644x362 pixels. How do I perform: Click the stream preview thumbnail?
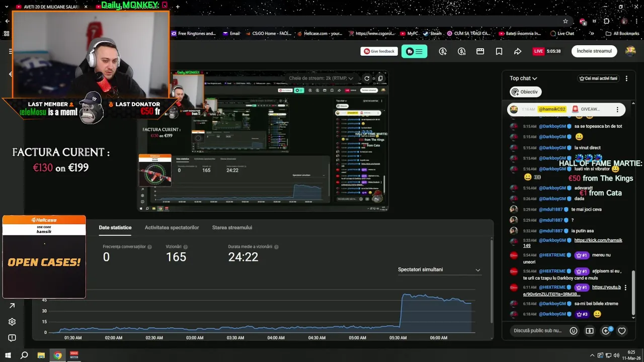tap(263, 141)
